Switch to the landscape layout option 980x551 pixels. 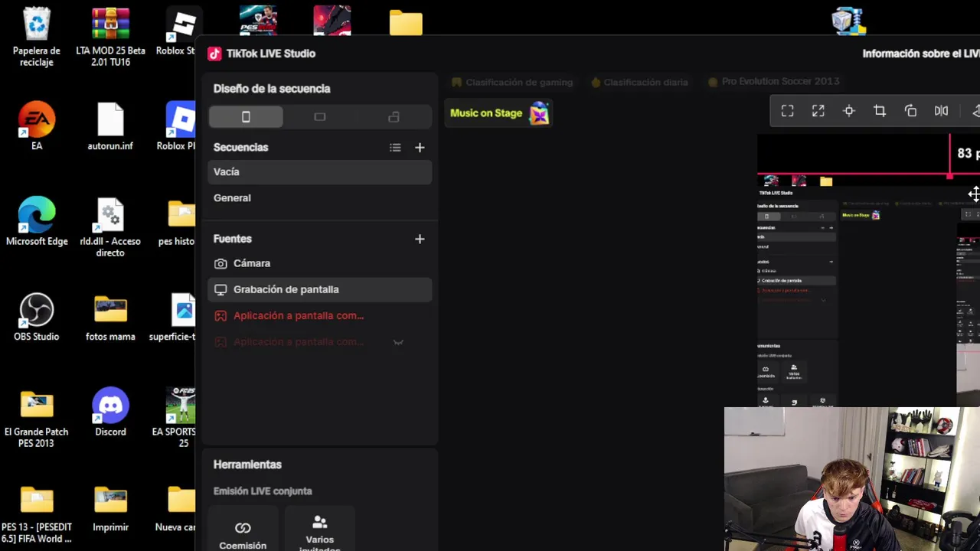click(x=320, y=116)
